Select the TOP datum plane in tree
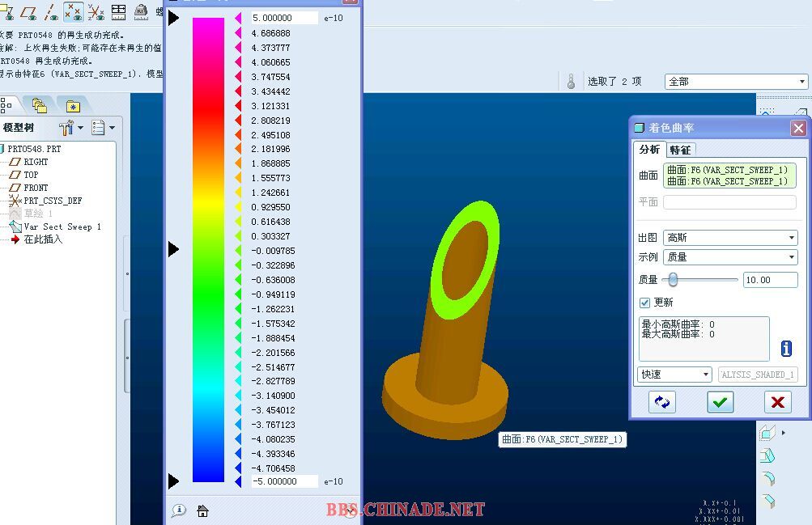 click(x=31, y=175)
